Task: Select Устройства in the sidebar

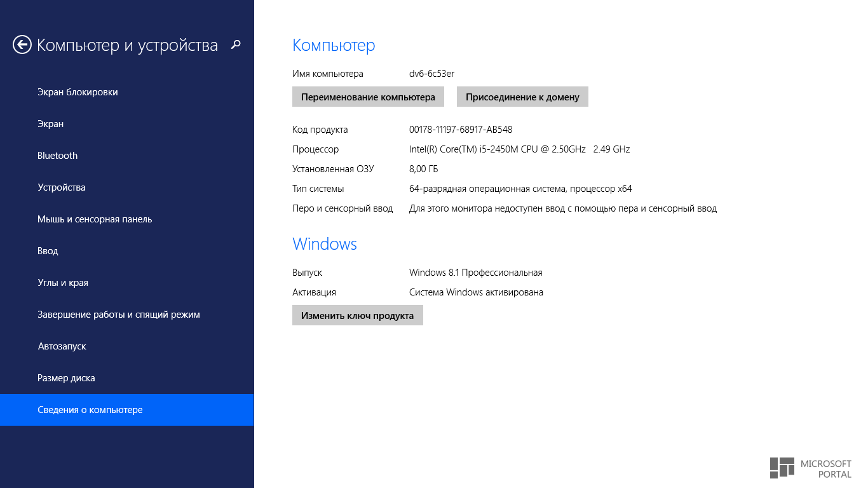Action: pyautogui.click(x=126, y=187)
